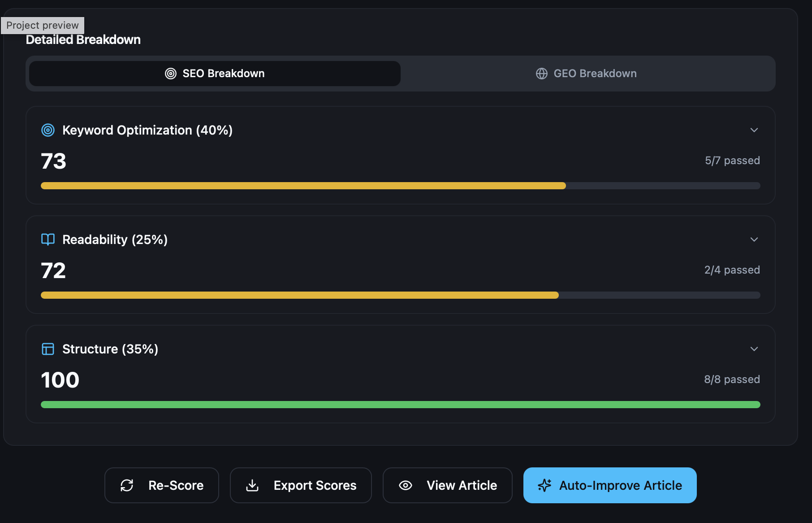Click the Readability (25%) title

[115, 240]
